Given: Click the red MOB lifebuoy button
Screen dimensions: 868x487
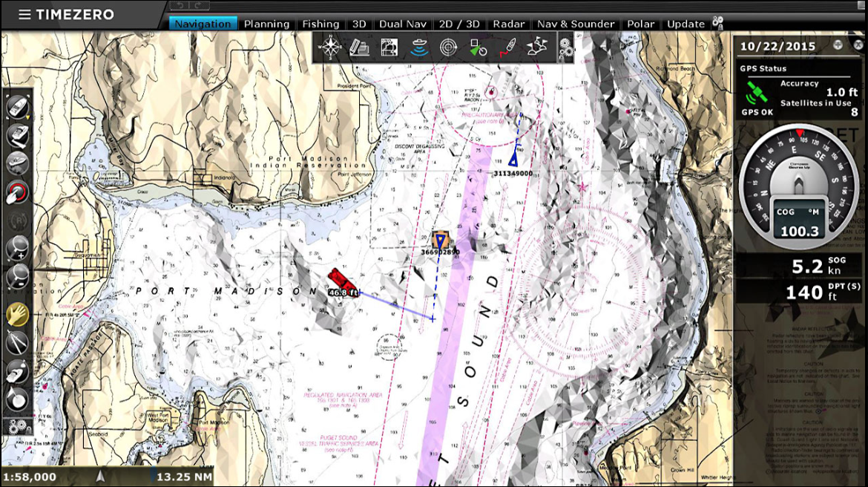Looking at the screenshot, I should coord(18,192).
